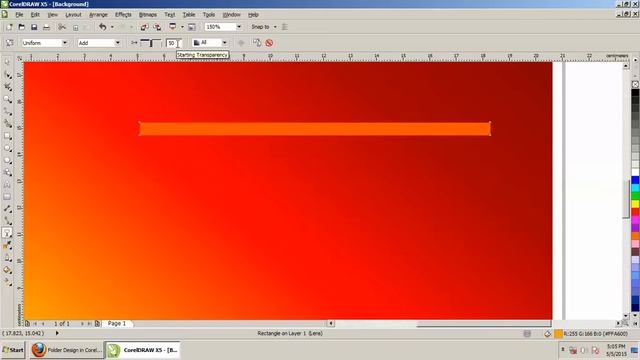The height and width of the screenshot is (360, 640).
Task: Open the Undo history dropdown arrow
Action: click(112, 27)
